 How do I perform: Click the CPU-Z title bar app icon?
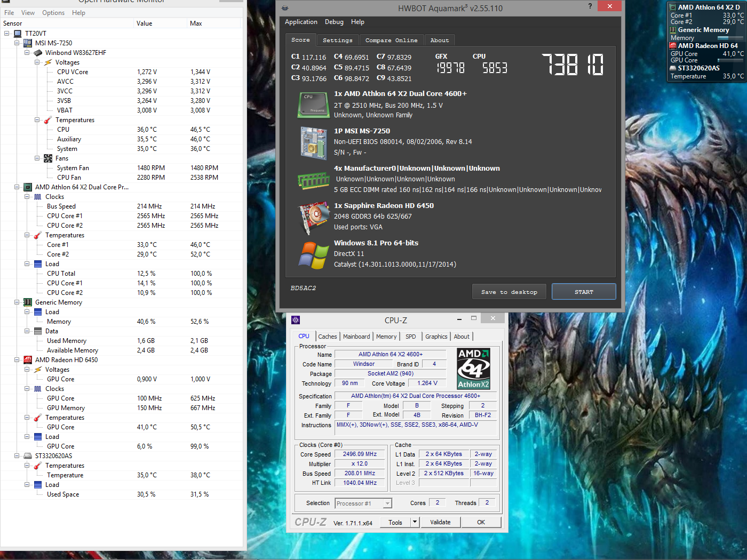(x=296, y=320)
